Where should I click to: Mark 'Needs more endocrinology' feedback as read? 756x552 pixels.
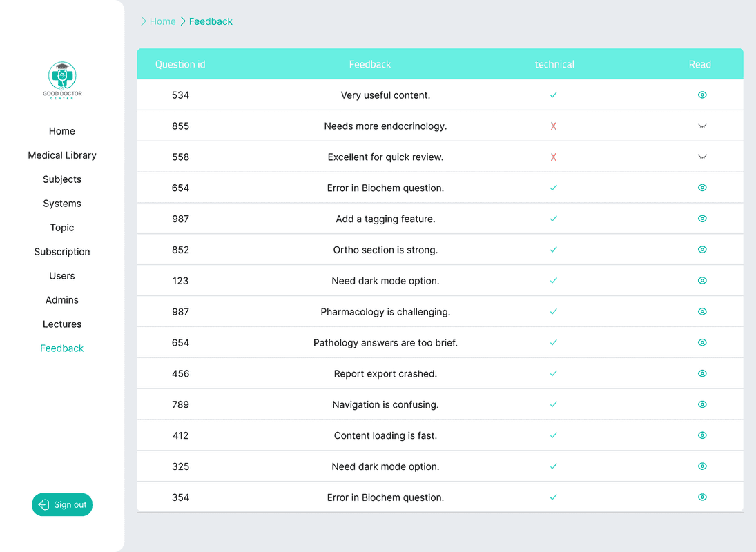pyautogui.click(x=702, y=126)
